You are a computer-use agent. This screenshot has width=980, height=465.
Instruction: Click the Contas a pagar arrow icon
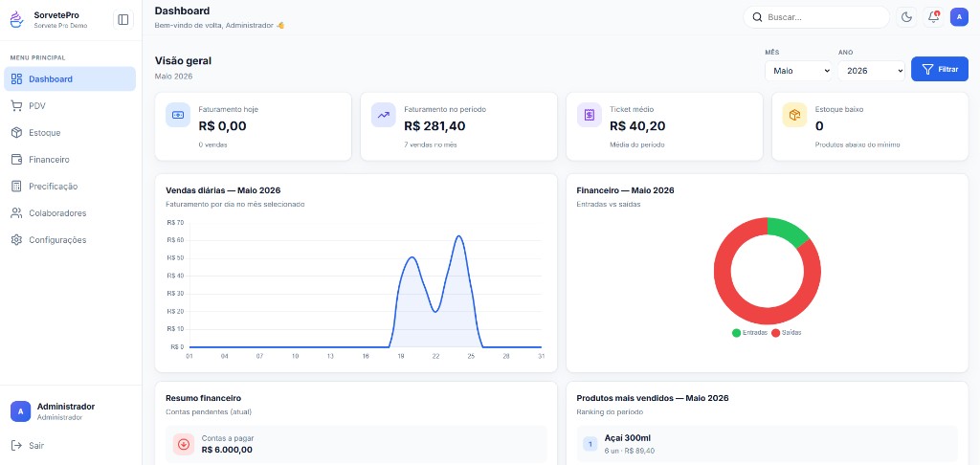tap(184, 444)
